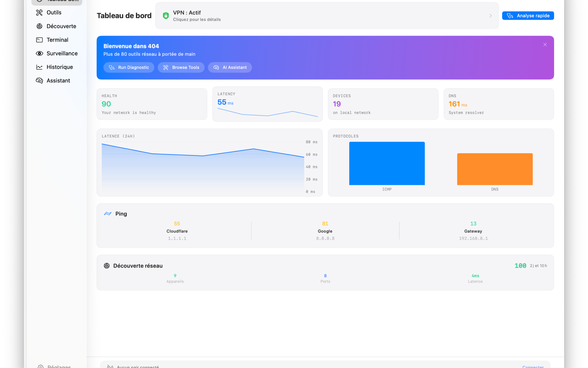Click the 'Your network is healthy' text

(129, 112)
